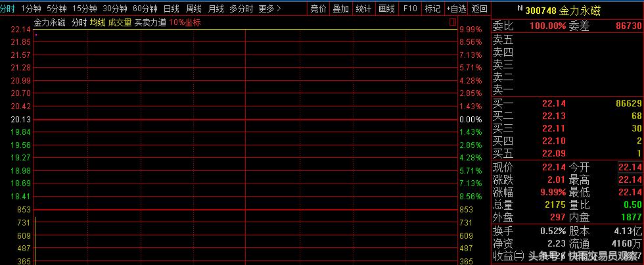
Task: Select 买五 price 22.09
Action: pos(553,154)
